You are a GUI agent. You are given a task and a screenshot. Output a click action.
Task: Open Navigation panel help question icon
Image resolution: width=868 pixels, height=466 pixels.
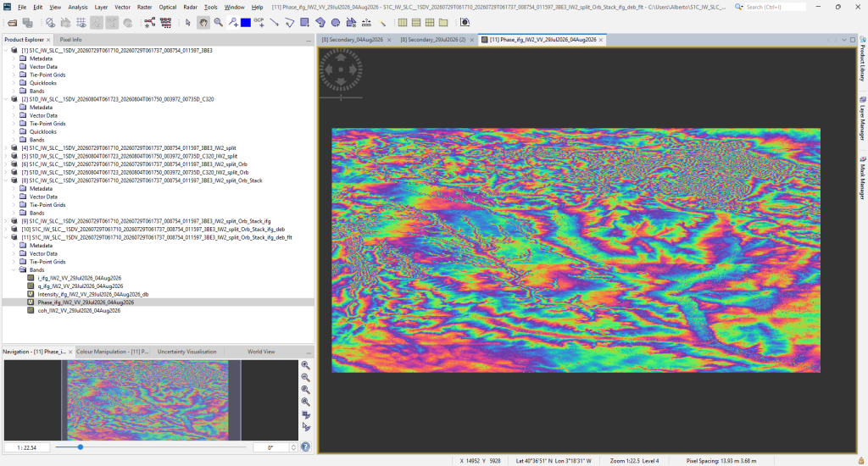(305, 447)
